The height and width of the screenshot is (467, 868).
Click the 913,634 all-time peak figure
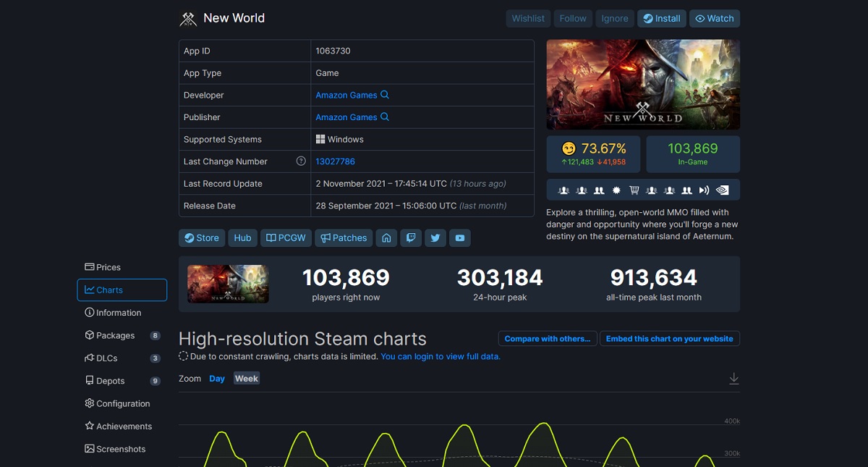coord(654,277)
